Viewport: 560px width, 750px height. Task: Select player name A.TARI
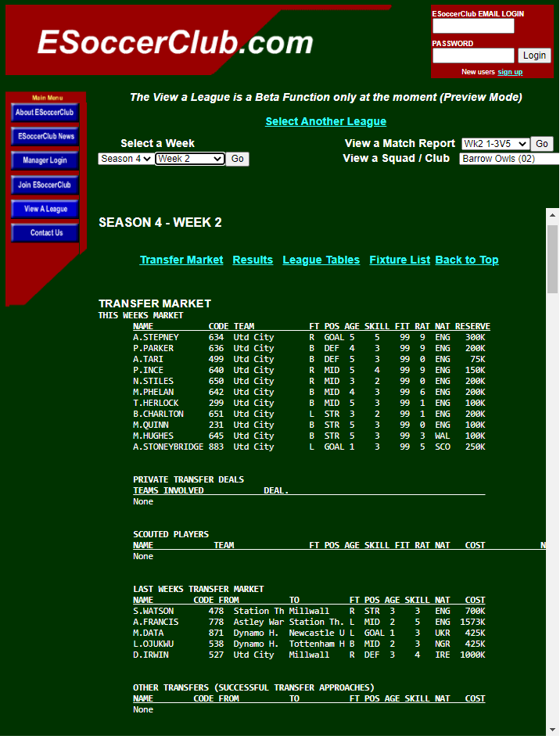[148, 360]
